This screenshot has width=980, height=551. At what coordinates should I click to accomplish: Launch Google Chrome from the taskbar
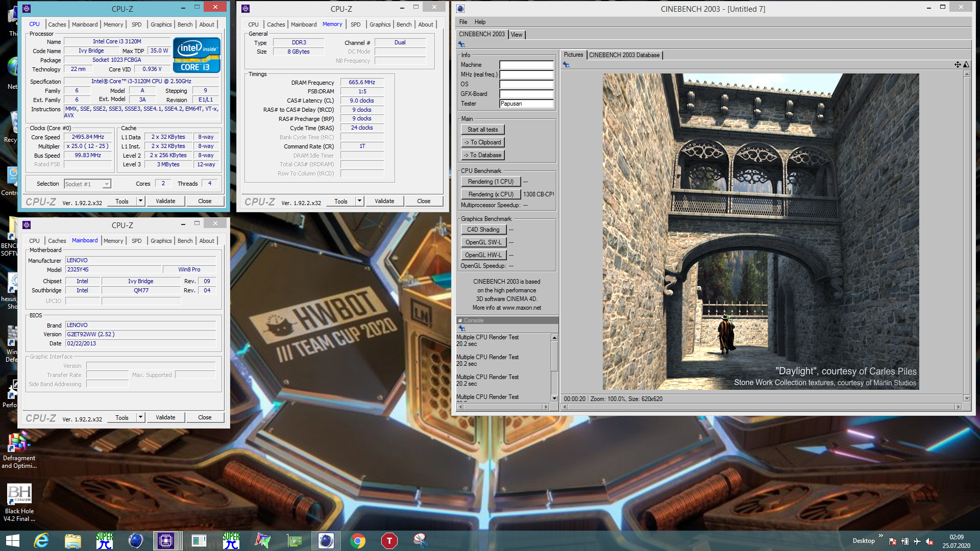pos(358,540)
